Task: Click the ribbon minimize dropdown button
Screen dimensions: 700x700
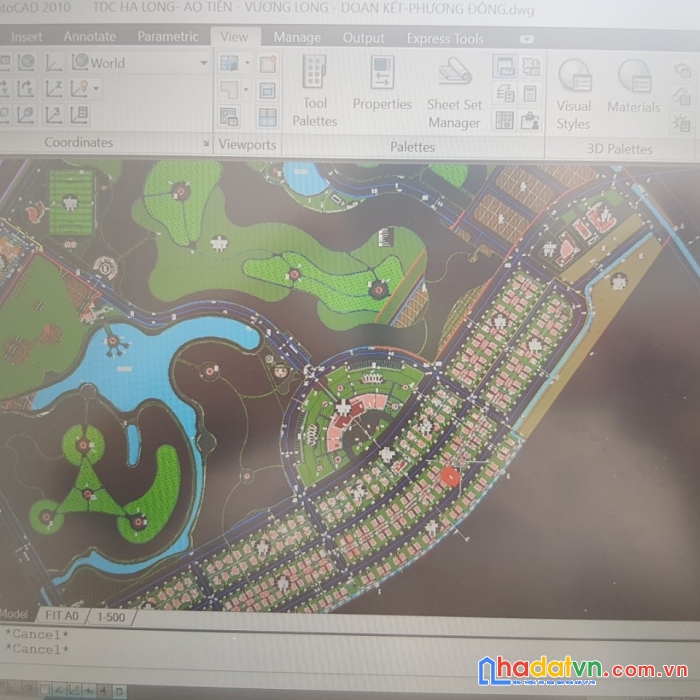Action: [x=527, y=39]
